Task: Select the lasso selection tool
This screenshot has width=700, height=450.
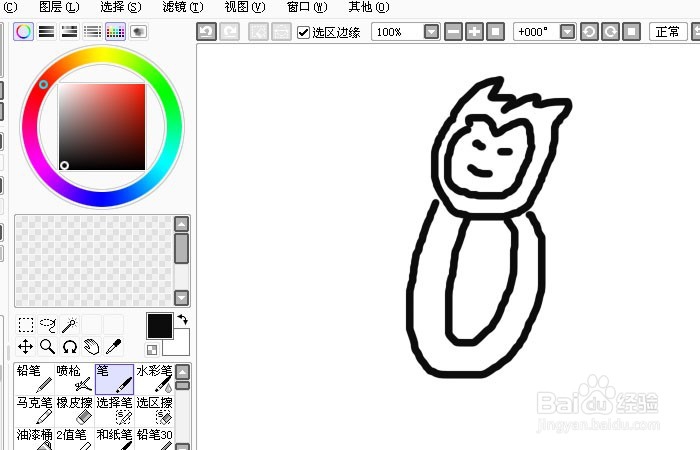Action: coord(47,325)
